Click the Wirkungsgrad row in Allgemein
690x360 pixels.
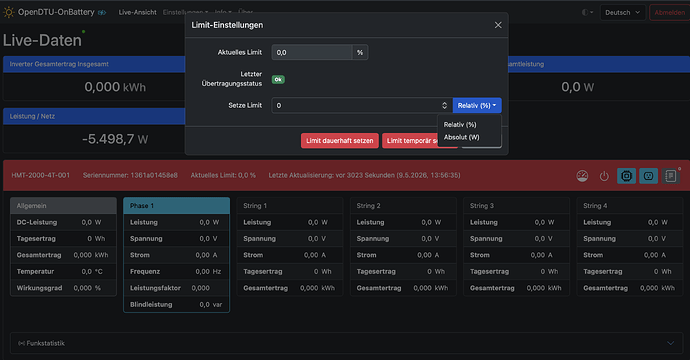tap(63, 288)
